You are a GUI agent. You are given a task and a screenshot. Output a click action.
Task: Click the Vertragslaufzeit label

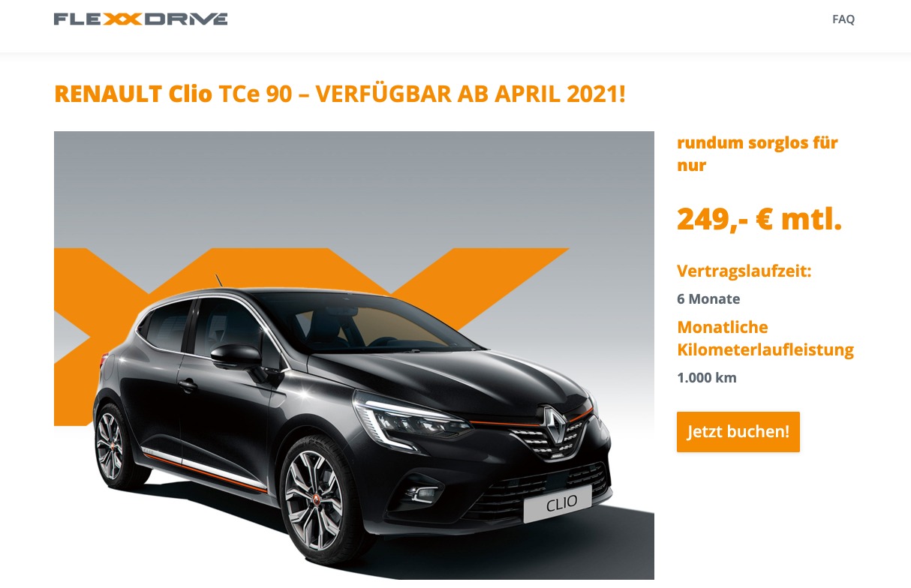click(744, 271)
